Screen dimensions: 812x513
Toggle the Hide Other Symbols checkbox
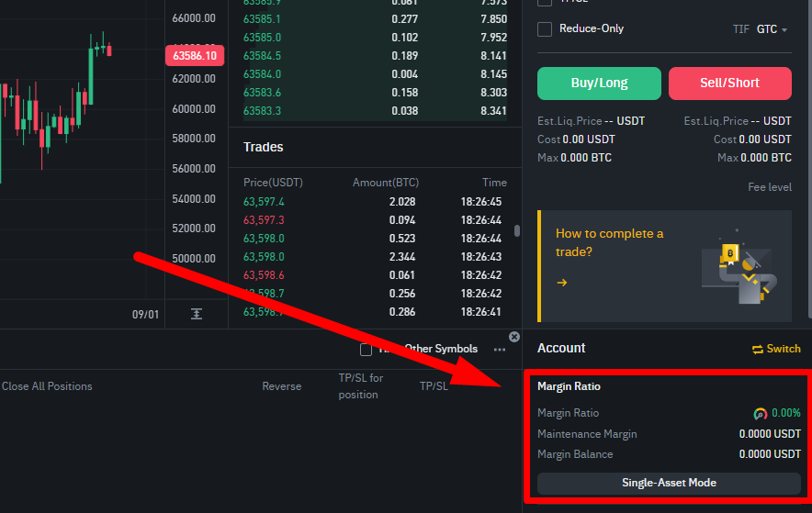point(367,350)
